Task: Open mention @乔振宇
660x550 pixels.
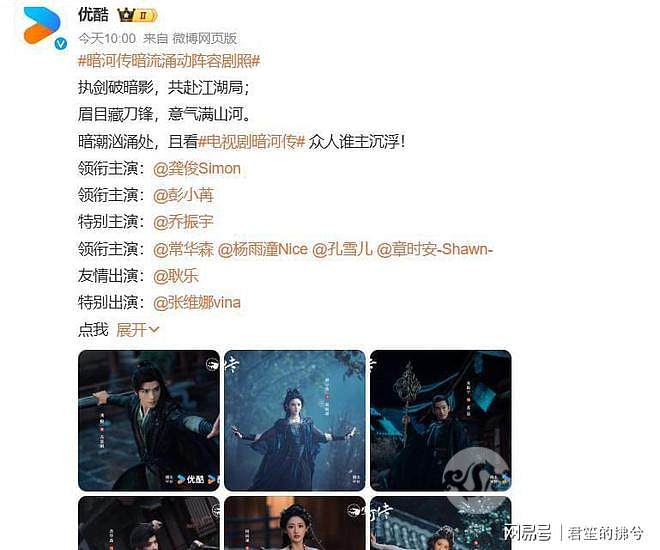Action: [184, 222]
